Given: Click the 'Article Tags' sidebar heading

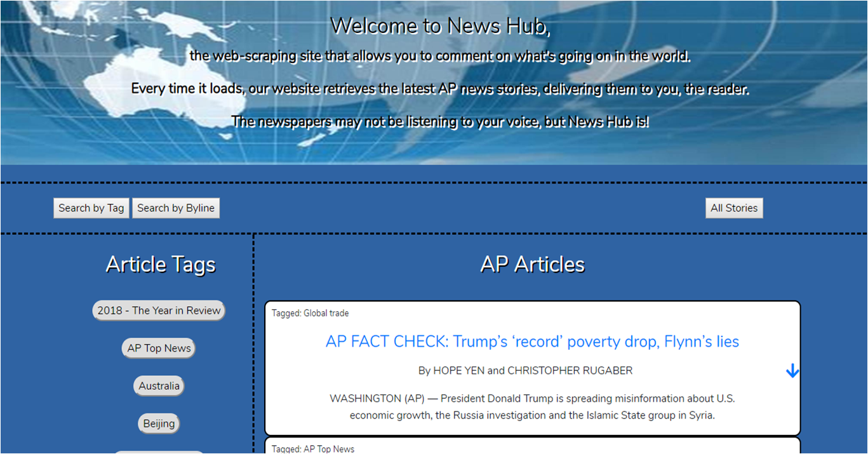Looking at the screenshot, I should (x=161, y=264).
